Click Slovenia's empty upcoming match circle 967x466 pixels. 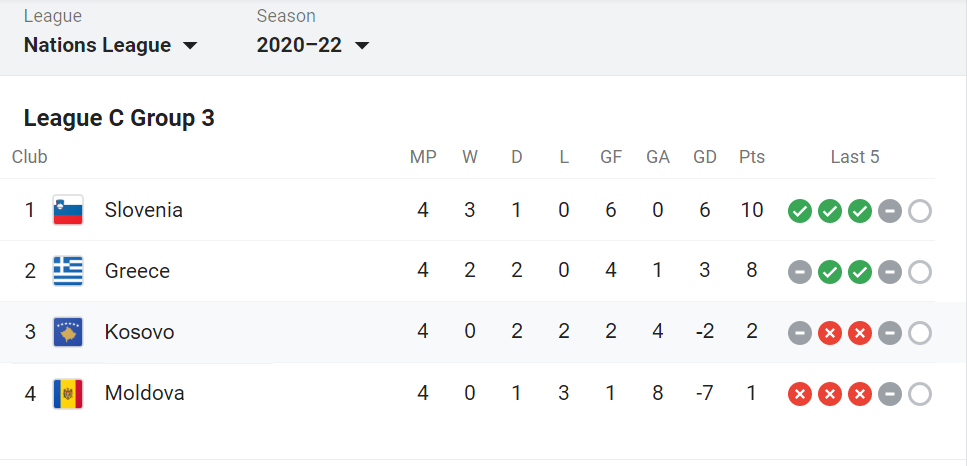[x=920, y=211]
